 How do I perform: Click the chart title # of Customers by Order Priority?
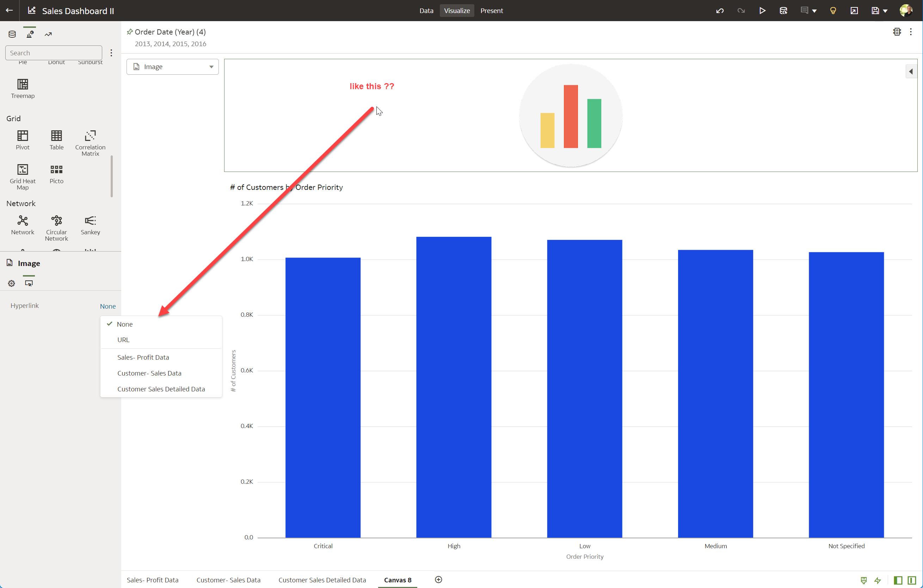[286, 187]
